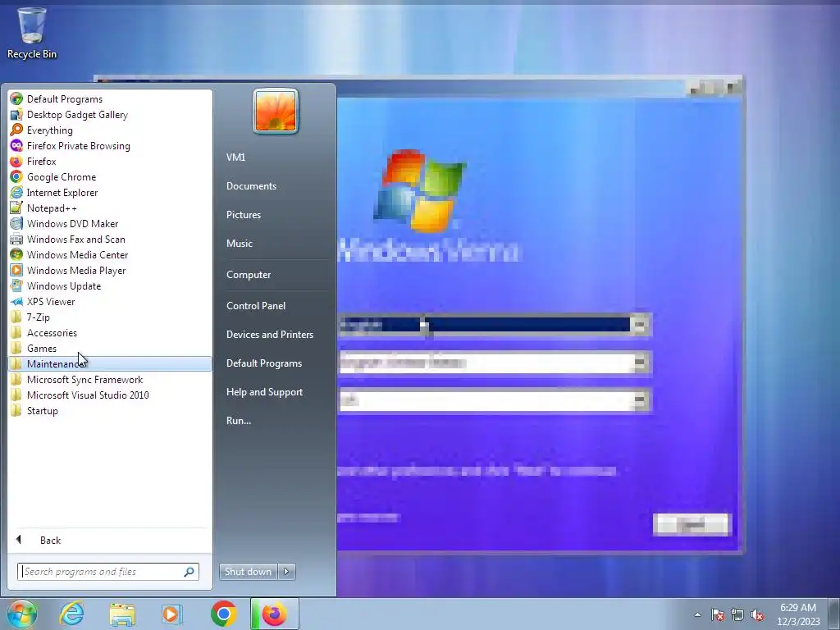Screen dimensions: 840x630
Task: Open Help and Support
Action: [x=264, y=391]
